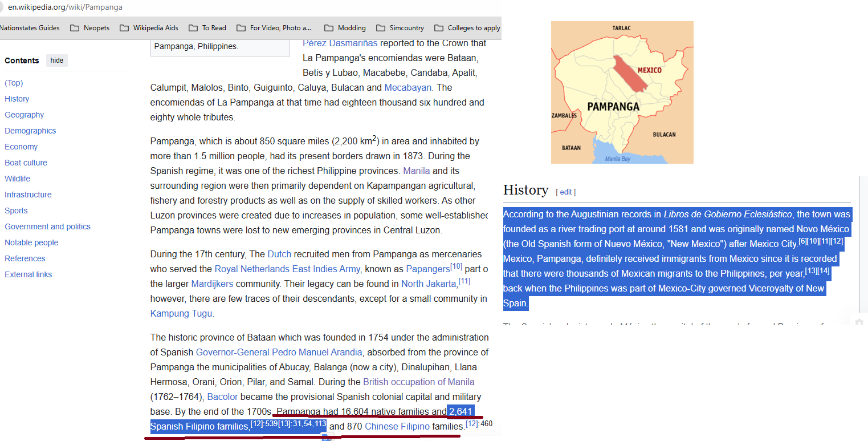Jump to (Top) in Contents

pos(14,83)
